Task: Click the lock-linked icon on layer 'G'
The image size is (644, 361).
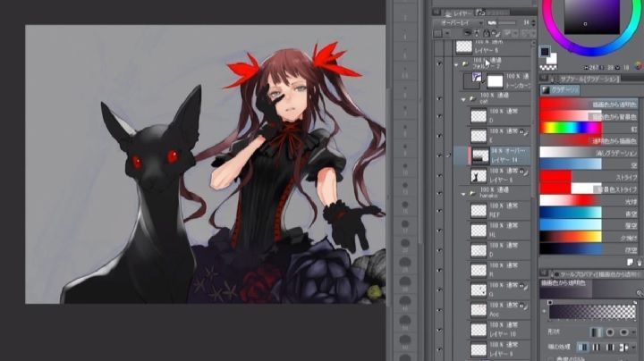Action: point(523,286)
